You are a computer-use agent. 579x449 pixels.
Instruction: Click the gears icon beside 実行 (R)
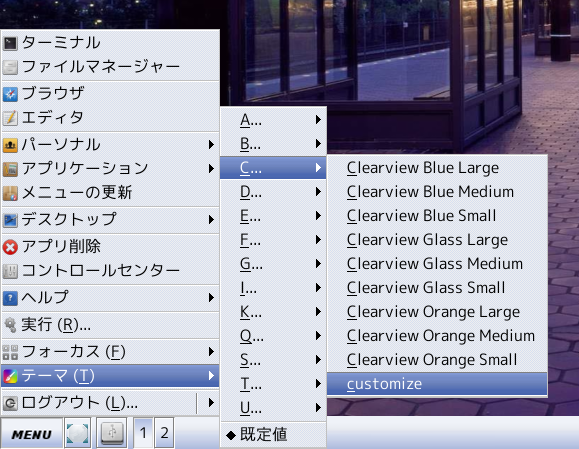[10, 325]
